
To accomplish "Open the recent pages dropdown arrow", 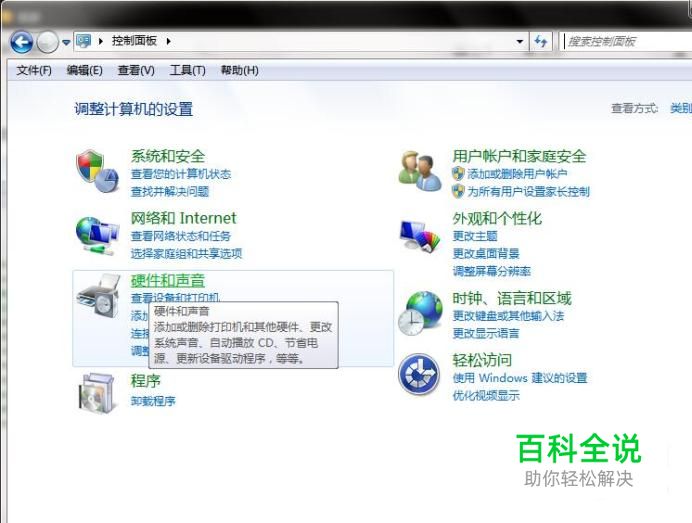I will pos(66,42).
